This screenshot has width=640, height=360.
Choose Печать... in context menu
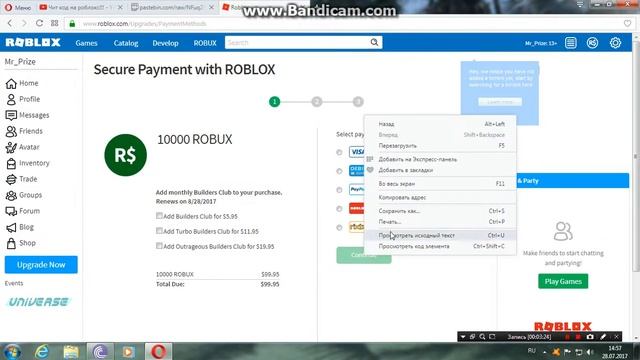[441, 222]
